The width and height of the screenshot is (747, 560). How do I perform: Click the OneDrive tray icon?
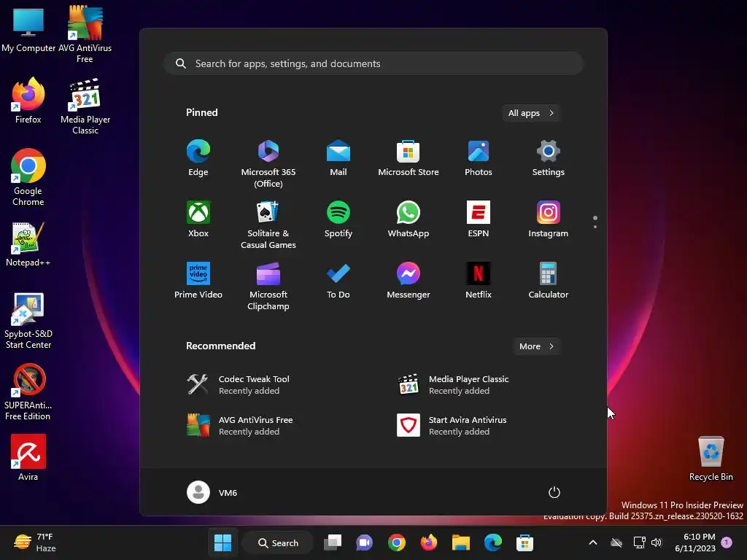click(x=616, y=542)
